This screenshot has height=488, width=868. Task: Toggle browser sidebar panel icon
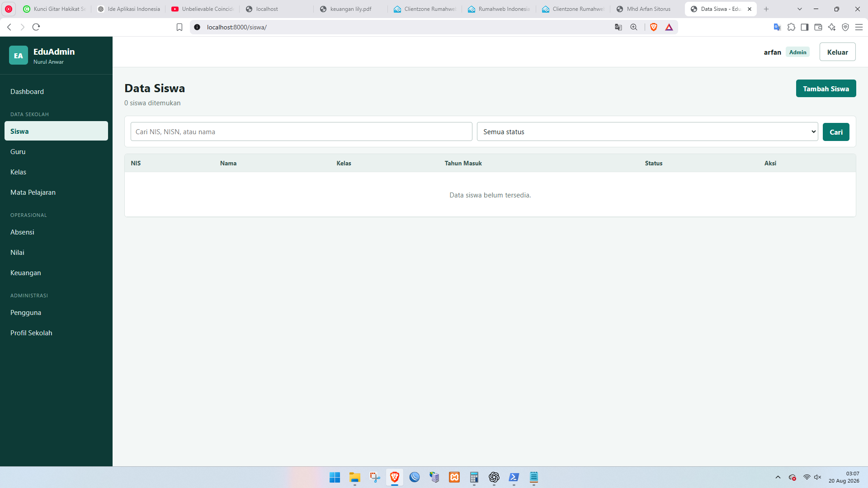click(805, 27)
